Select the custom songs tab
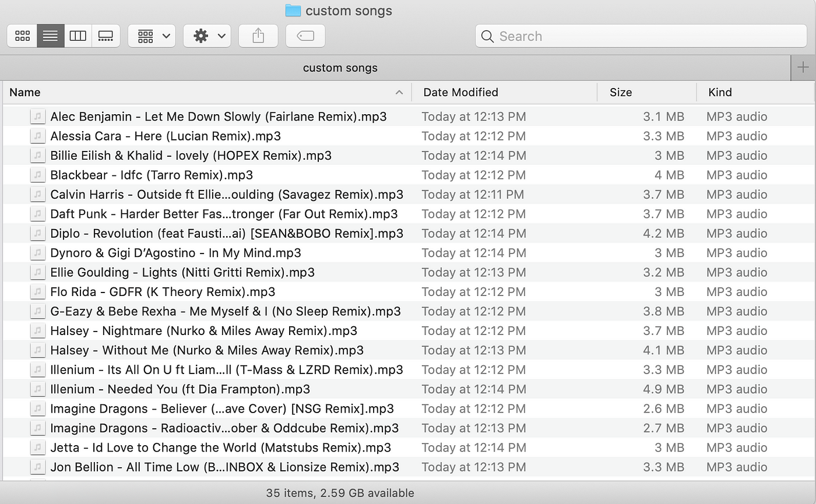The width and height of the screenshot is (816, 504). pos(340,68)
